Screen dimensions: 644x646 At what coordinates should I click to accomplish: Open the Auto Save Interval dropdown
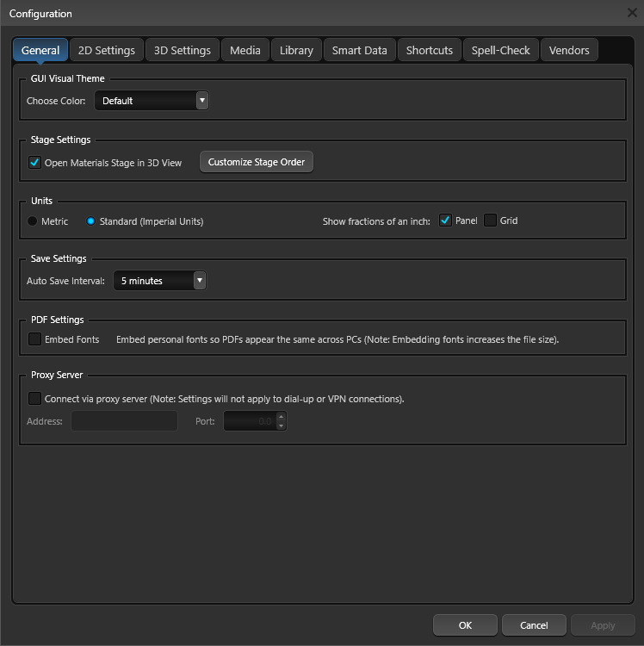click(x=160, y=281)
